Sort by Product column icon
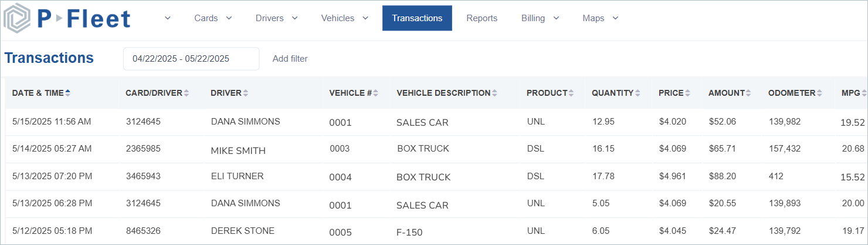The image size is (868, 245). 571,93
